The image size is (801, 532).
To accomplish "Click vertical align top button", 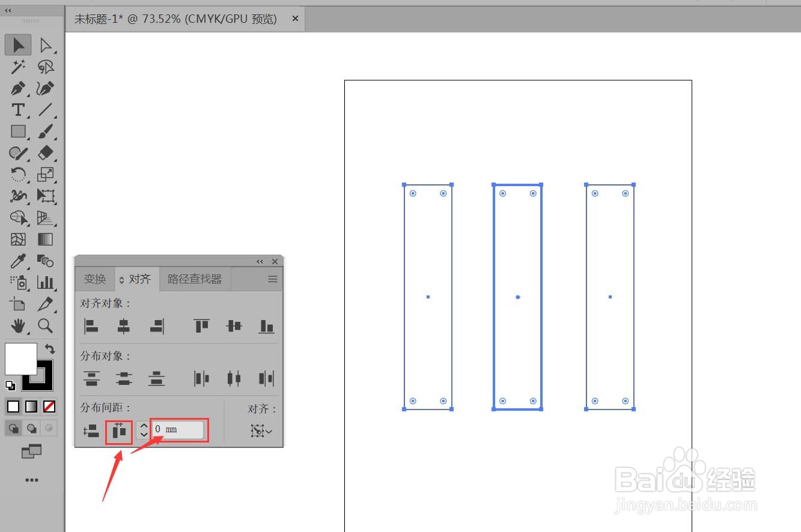I will click(x=201, y=326).
